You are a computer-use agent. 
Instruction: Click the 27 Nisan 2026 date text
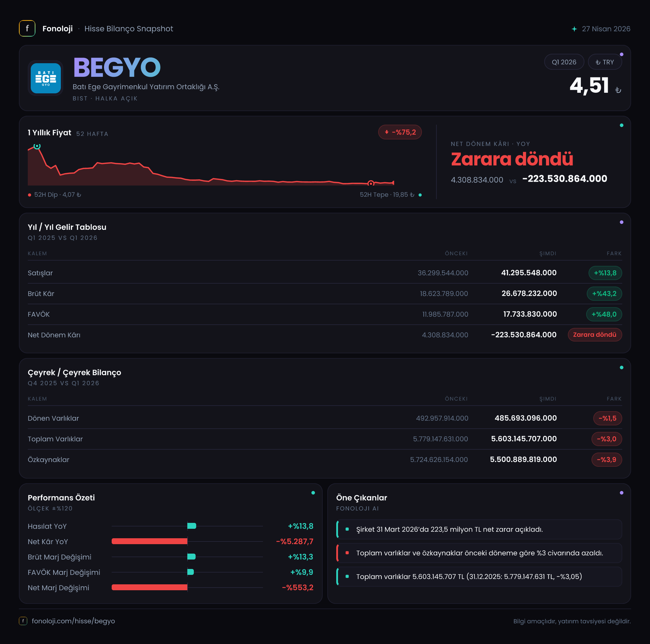click(x=606, y=29)
